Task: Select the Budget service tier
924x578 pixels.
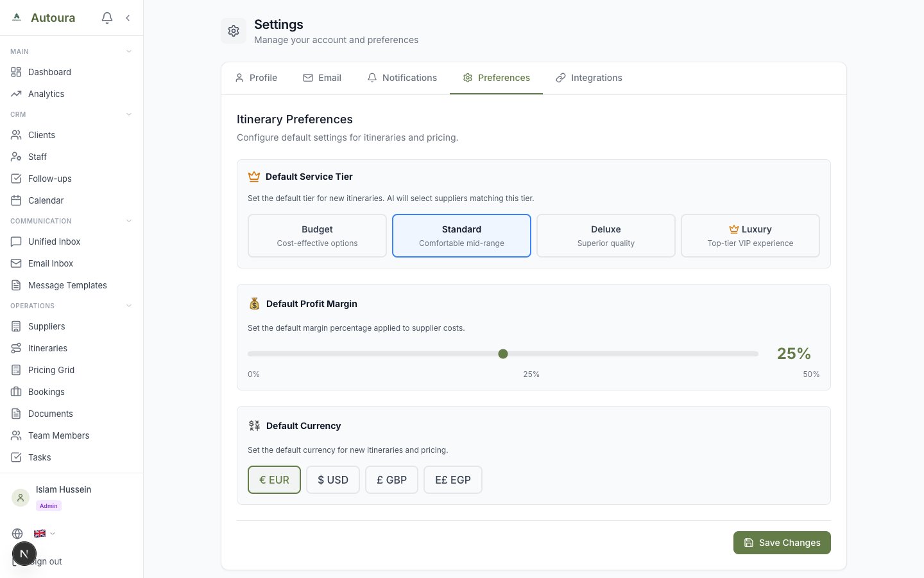Action: [x=317, y=236]
